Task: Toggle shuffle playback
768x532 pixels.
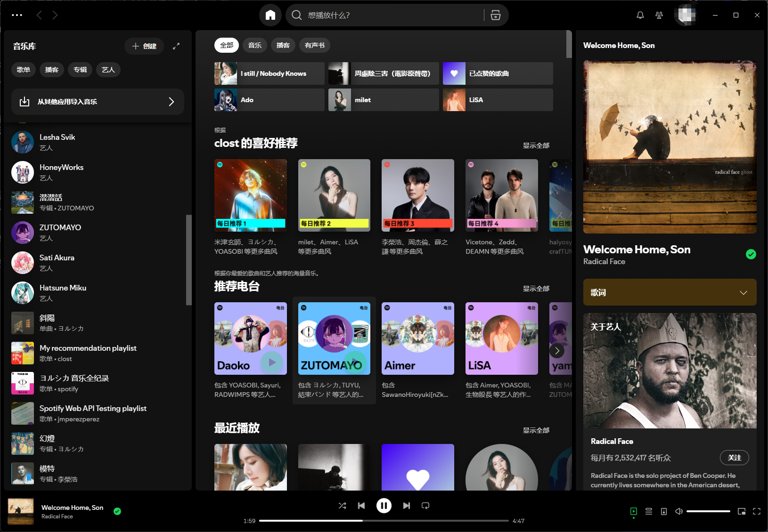Action: [342, 506]
